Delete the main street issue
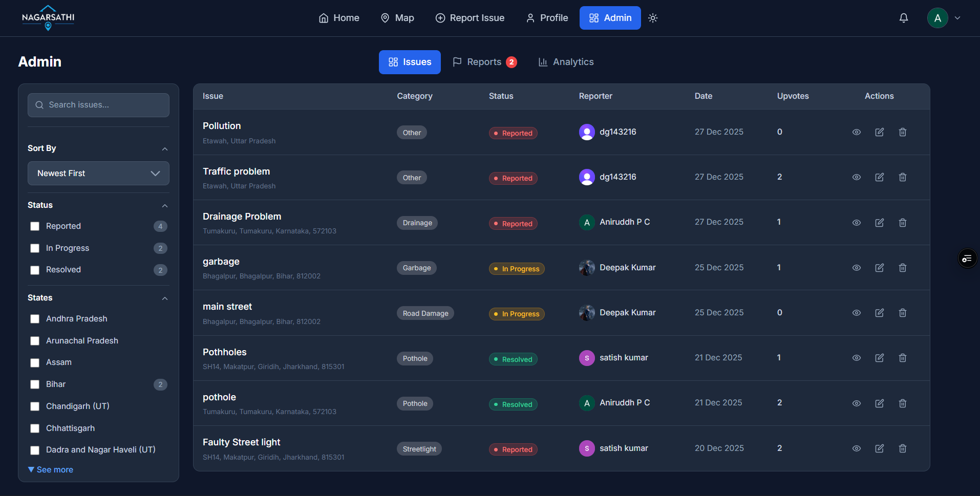The width and height of the screenshot is (980, 496). [903, 313]
